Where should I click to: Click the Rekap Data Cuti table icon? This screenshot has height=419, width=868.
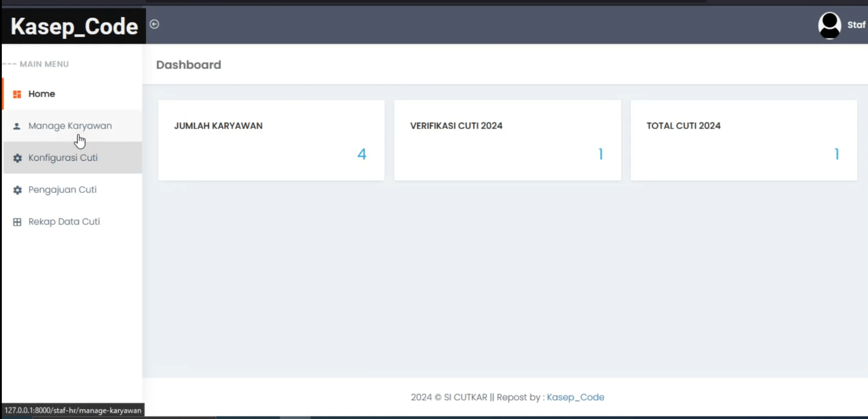click(17, 222)
